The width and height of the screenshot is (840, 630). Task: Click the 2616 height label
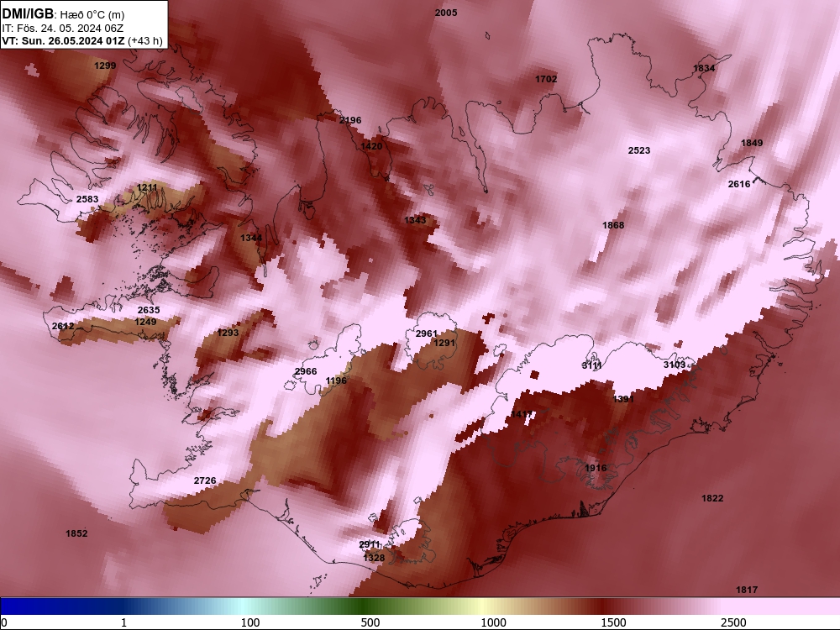739,184
